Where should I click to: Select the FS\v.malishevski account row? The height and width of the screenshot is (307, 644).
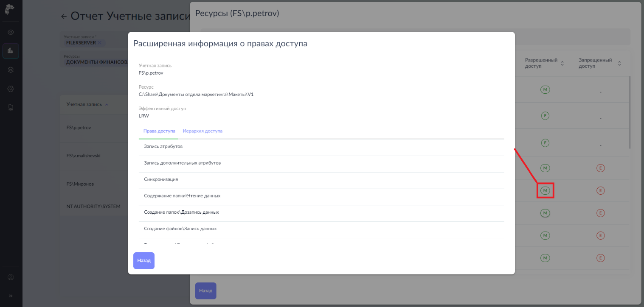click(94, 156)
